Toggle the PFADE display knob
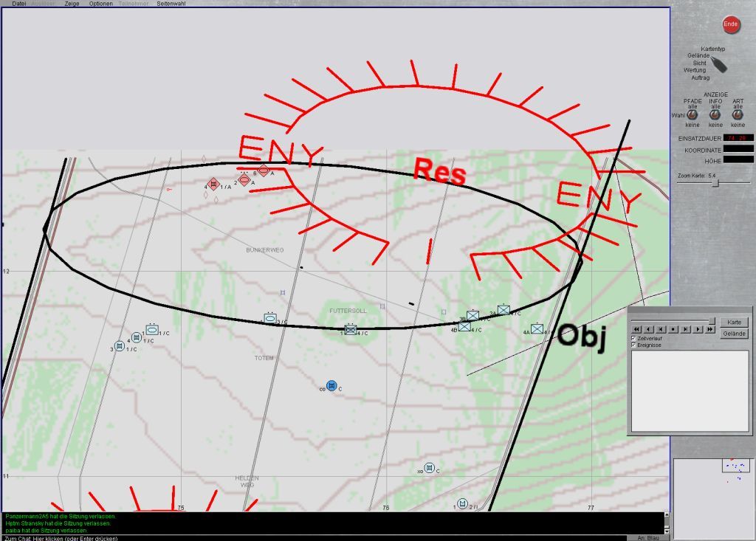 tap(693, 115)
